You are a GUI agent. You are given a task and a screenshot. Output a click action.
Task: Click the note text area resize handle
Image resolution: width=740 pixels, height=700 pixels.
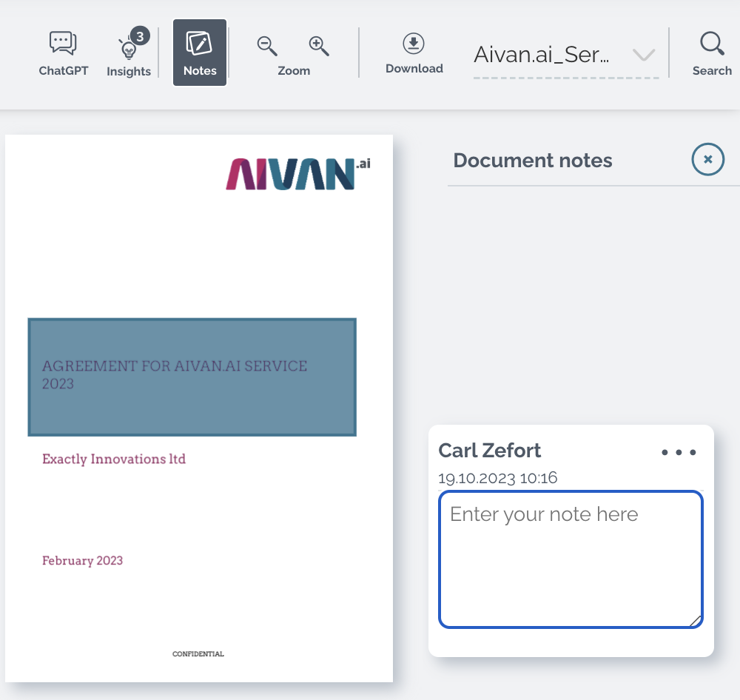[695, 621]
